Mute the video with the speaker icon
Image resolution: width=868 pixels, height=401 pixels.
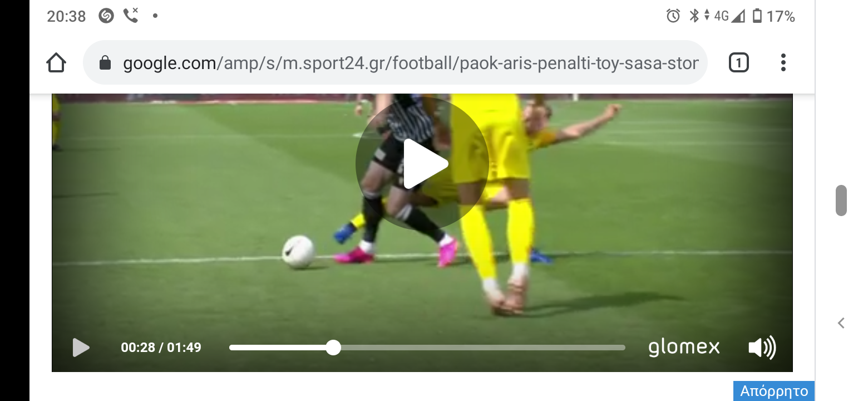[x=762, y=348]
